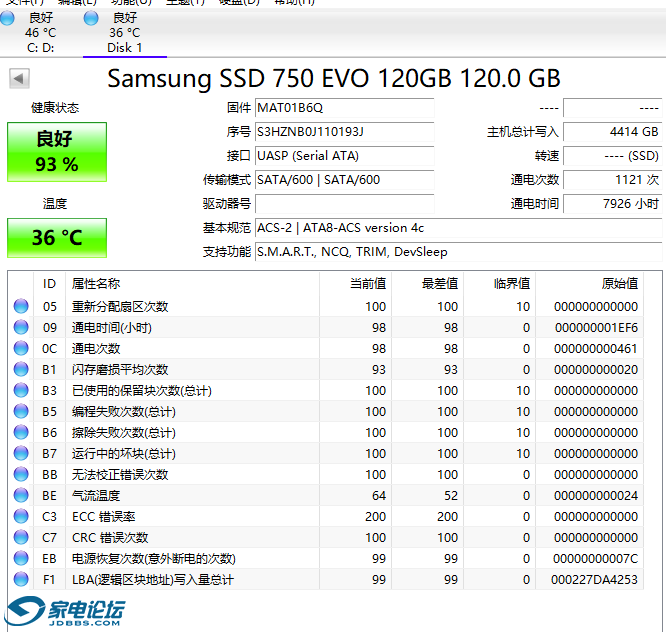Image resolution: width=666 pixels, height=632 pixels.
Task: Select the row 无法校正错误次数
Action: [326, 474]
